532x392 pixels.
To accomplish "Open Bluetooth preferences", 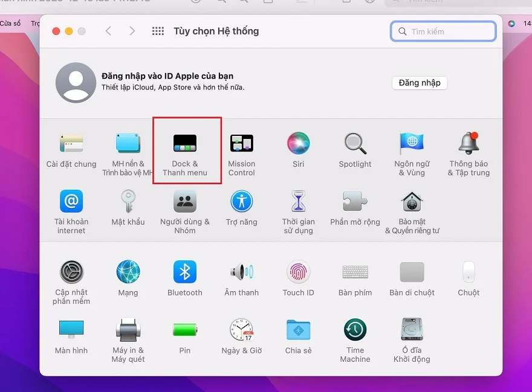I will tap(184, 275).
